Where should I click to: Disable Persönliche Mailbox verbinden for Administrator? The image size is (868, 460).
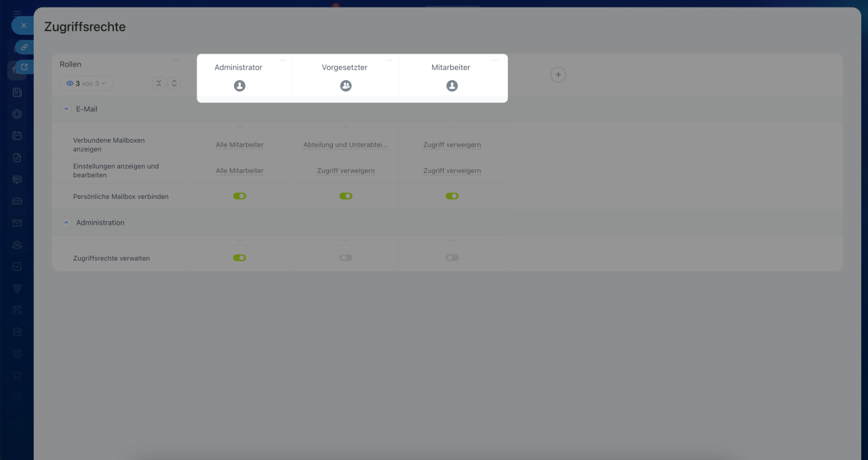pos(239,196)
